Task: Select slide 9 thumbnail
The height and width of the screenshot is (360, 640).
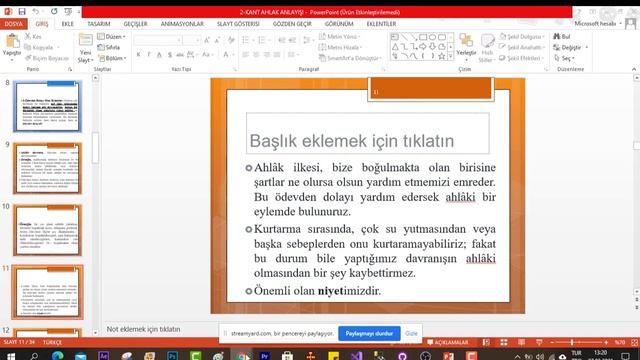Action: point(47,169)
